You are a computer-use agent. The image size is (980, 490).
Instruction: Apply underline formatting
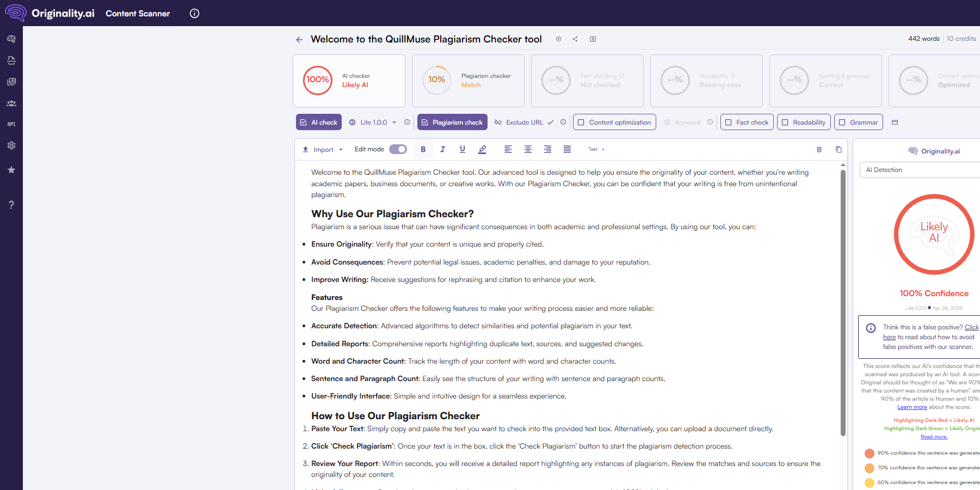(463, 149)
